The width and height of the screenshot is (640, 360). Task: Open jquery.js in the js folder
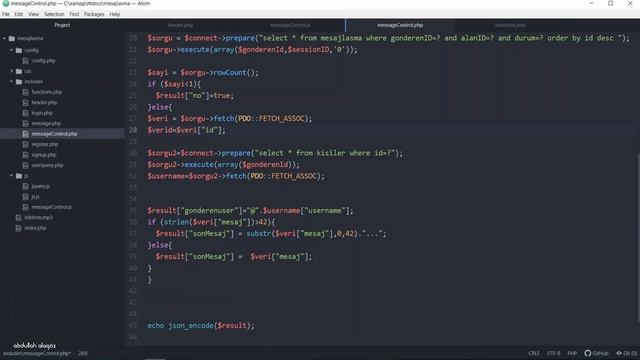pos(41,187)
